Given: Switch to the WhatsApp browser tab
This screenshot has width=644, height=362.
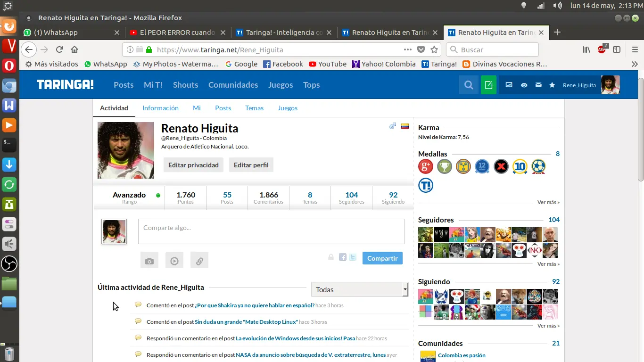Looking at the screenshot, I should pyautogui.click(x=72, y=33).
